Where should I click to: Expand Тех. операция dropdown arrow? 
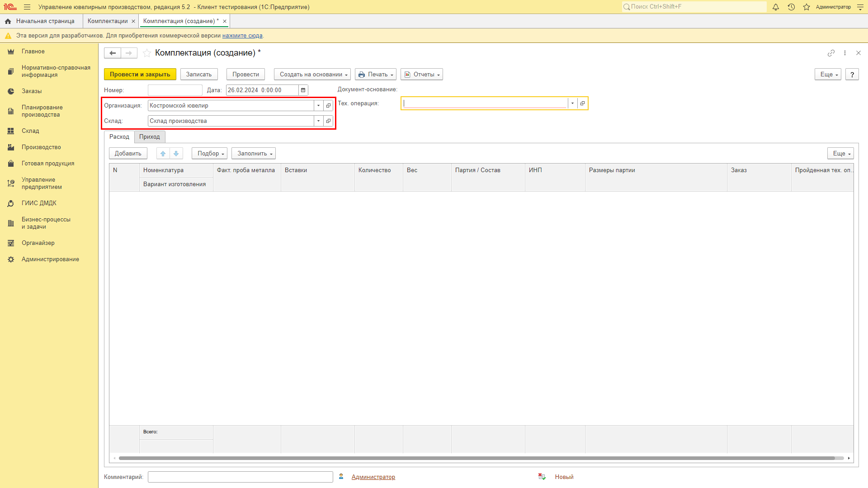tap(572, 103)
